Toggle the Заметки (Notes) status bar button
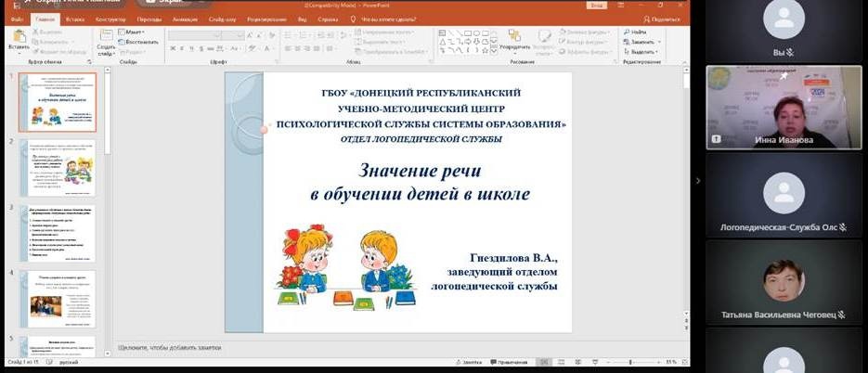This screenshot has width=868, height=373. pos(469,362)
